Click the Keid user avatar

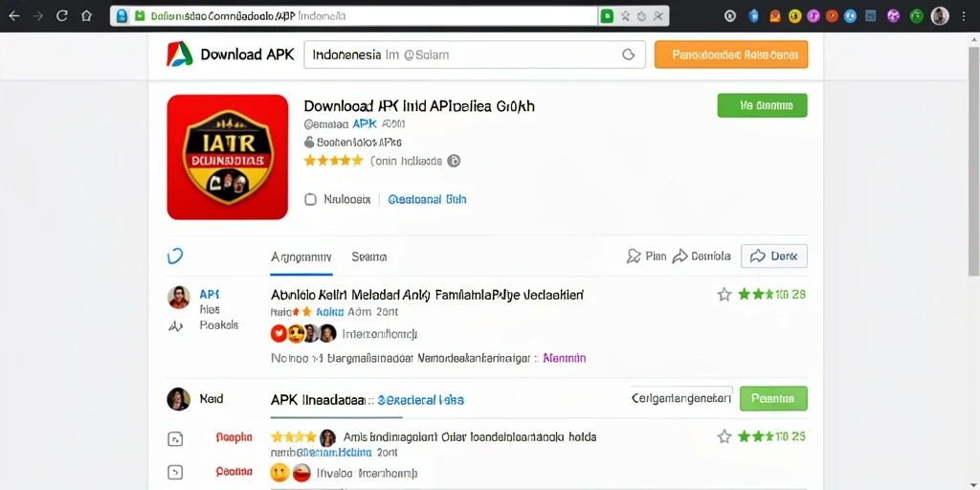179,399
